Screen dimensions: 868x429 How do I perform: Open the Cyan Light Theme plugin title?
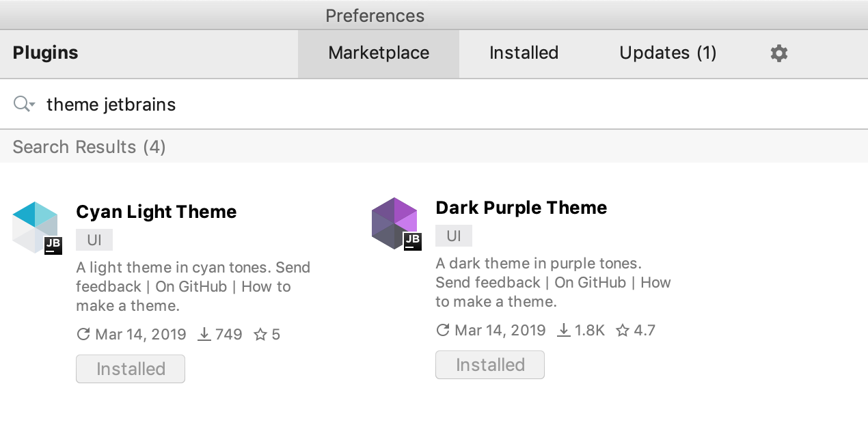coord(157,212)
